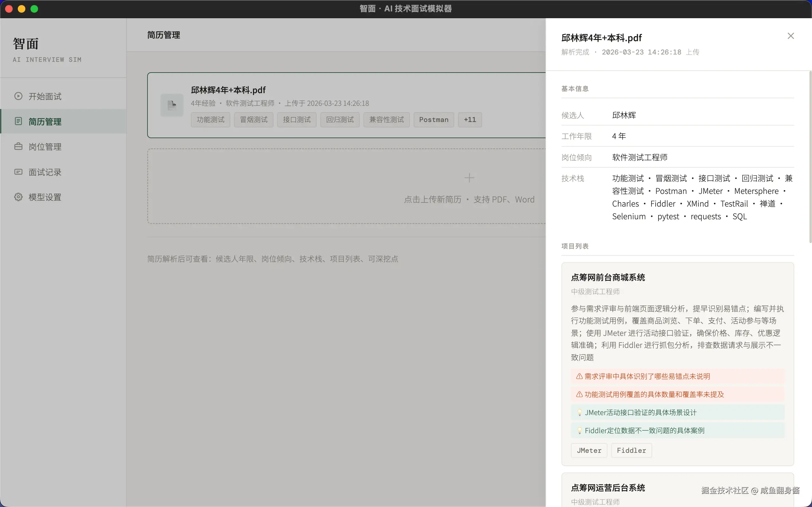Viewport: 812px width, 507px height.
Task: Click the warning icon beside 需求评审 note
Action: [x=580, y=376]
